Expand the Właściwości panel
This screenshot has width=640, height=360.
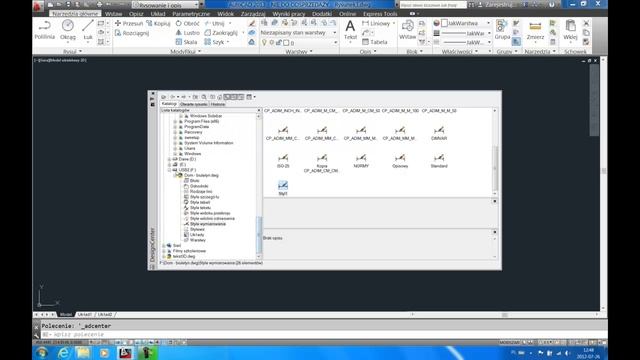click(460, 51)
